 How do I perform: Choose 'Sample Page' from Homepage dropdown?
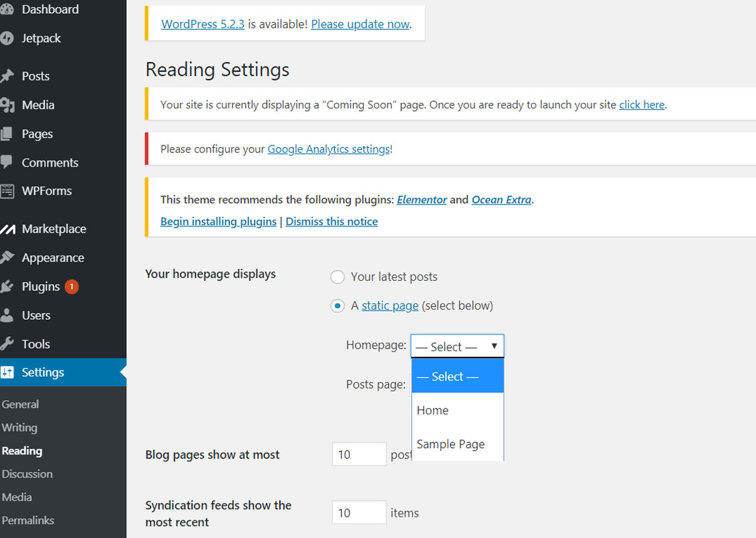pos(458,444)
